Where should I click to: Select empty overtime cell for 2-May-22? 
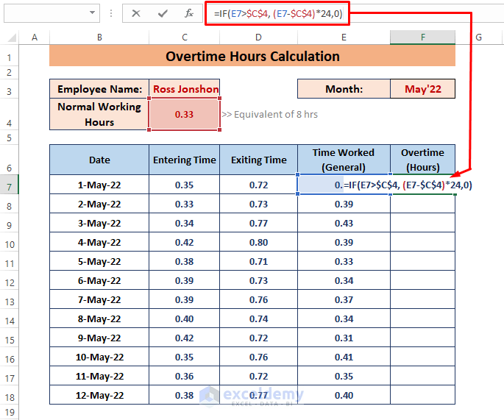point(422,204)
